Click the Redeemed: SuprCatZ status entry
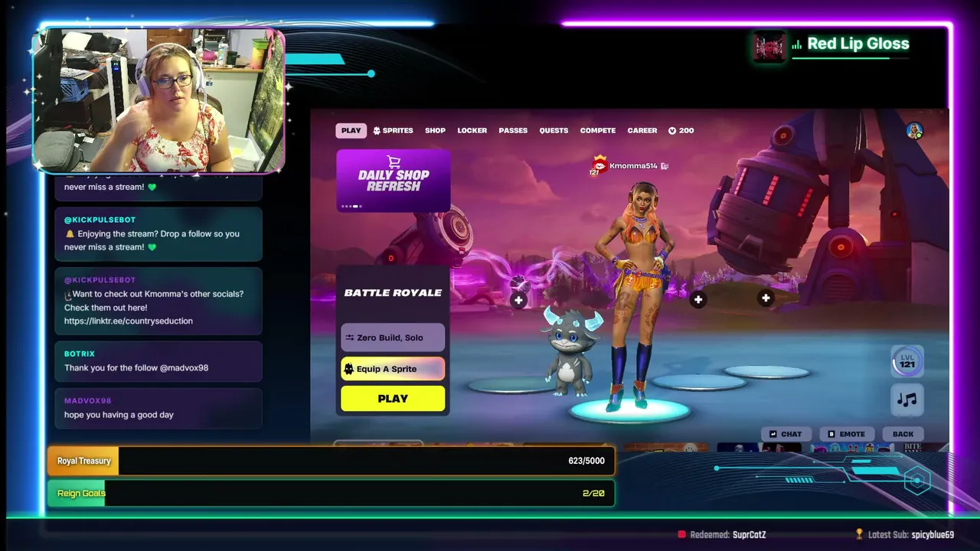 tap(722, 535)
